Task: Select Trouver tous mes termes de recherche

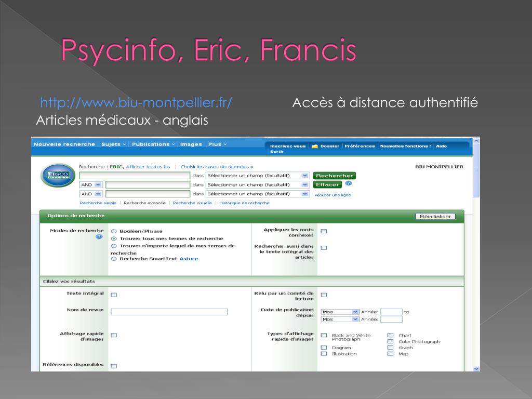Action: tap(114, 239)
